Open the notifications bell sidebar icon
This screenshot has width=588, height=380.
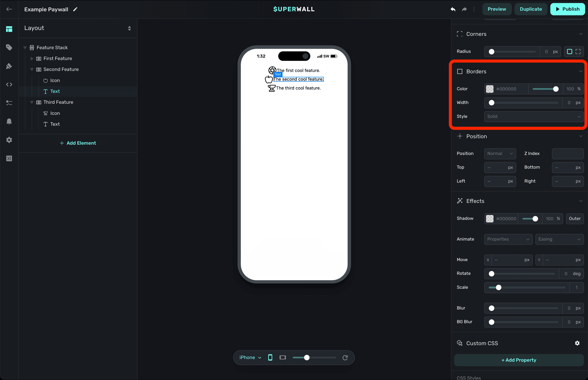pyautogui.click(x=9, y=121)
